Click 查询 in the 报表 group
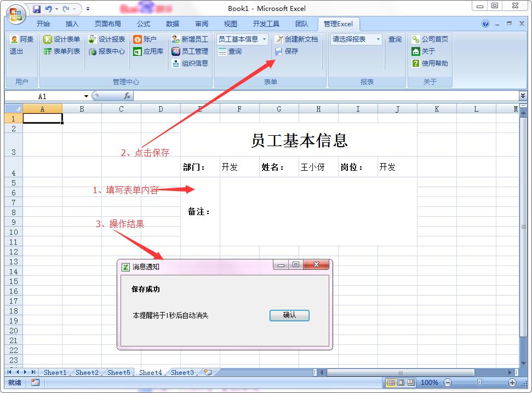Image resolution: width=532 pixels, height=393 pixels. coord(395,39)
